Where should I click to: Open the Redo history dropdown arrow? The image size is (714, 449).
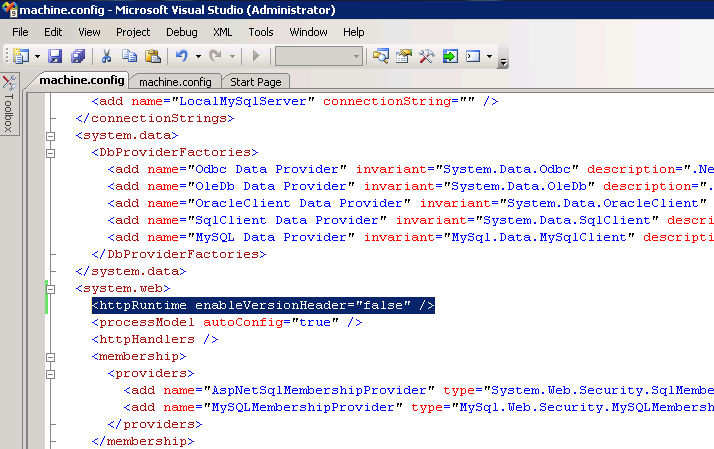pos(232,56)
